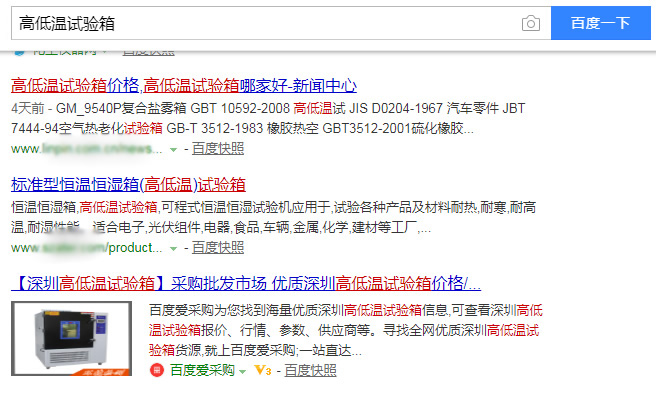This screenshot has height=395, width=656.
Task: Click the red 百度爱采购 logo icon
Action: [x=157, y=370]
